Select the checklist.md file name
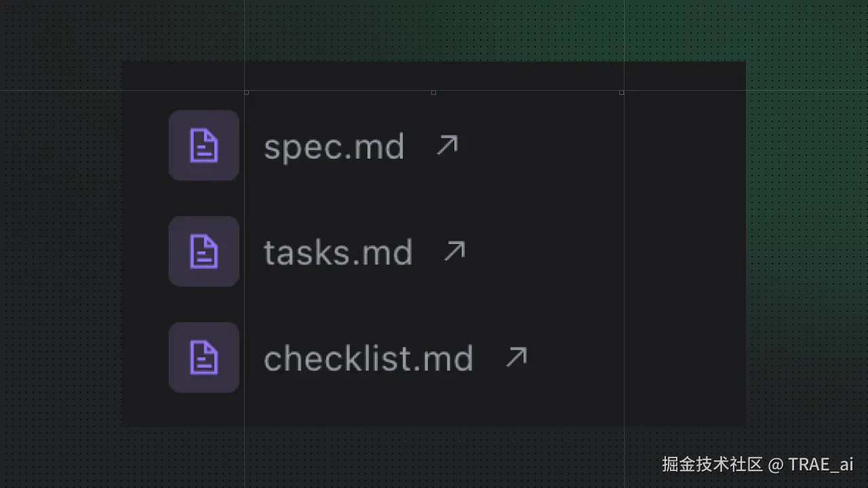The width and height of the screenshot is (868, 488). [368, 359]
